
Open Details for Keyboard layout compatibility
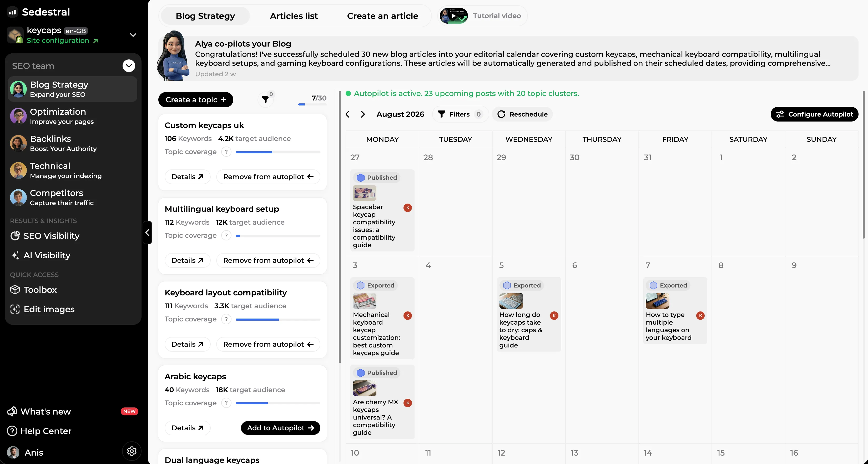[187, 344]
